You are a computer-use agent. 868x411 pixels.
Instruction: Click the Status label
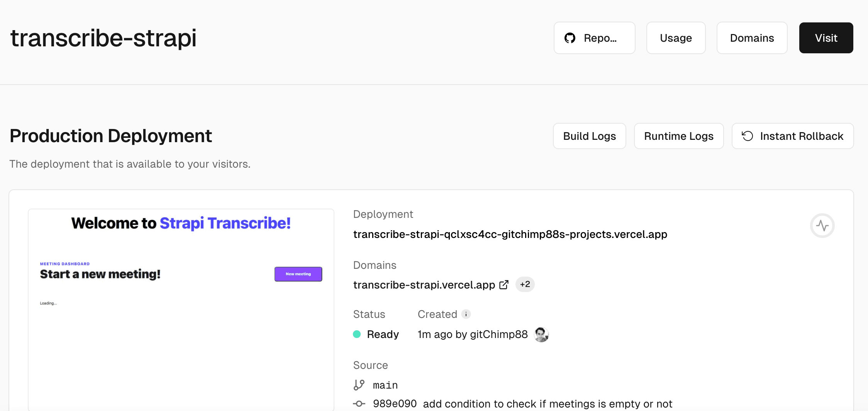(369, 314)
